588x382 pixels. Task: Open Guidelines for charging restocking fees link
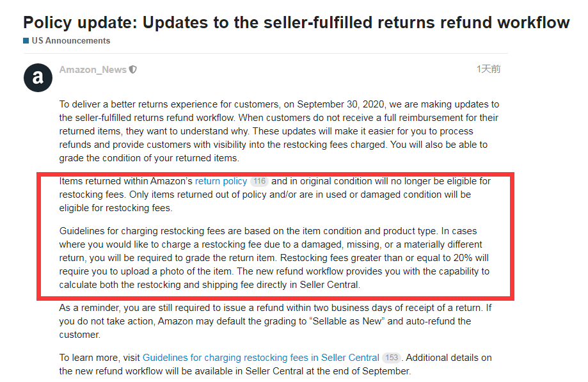260,358
